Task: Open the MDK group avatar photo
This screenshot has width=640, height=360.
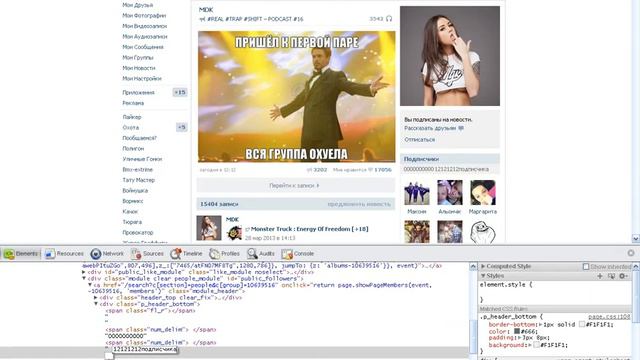Action: pos(450,56)
